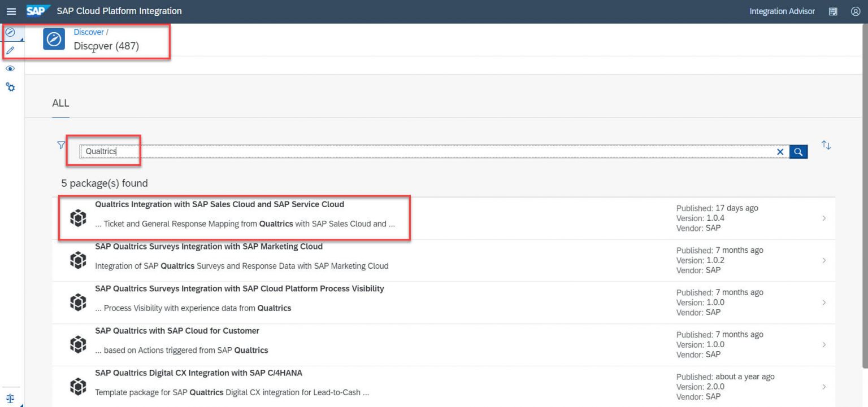Clear the Qualtrics search with the X
This screenshot has height=407, width=868.
[x=780, y=151]
